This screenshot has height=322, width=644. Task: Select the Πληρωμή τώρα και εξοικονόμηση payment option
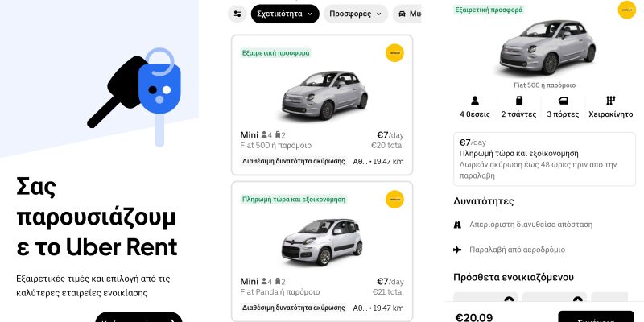pyautogui.click(x=545, y=159)
